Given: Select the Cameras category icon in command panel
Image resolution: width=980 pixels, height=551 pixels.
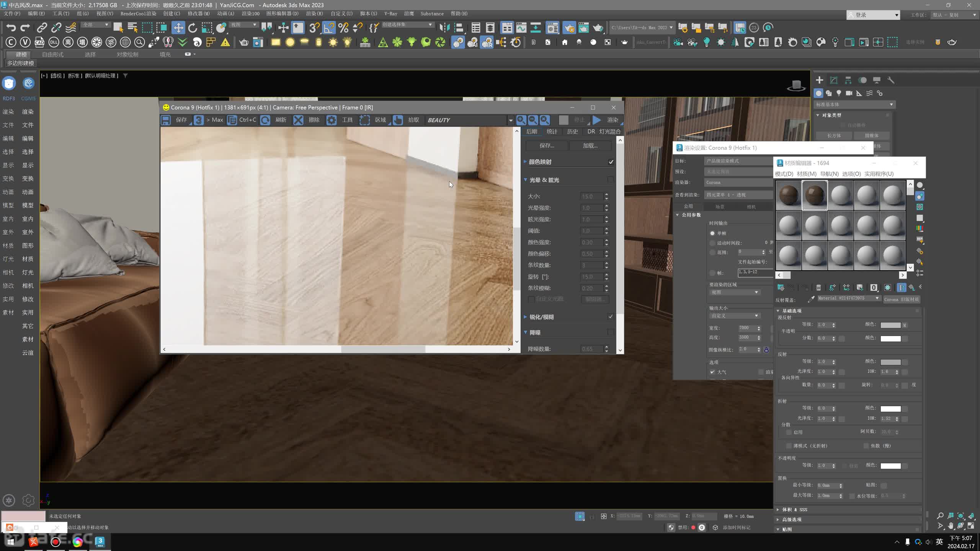Looking at the screenshot, I should point(849,93).
